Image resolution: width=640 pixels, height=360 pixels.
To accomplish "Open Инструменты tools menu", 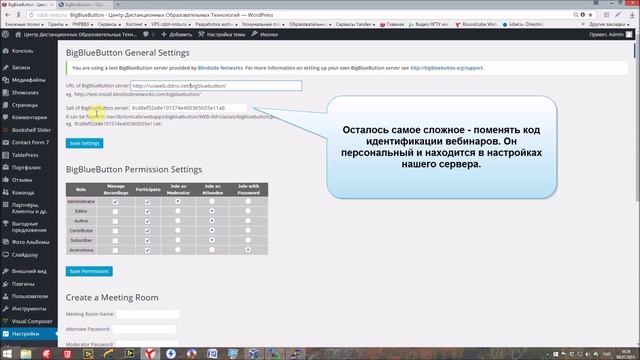I will 29,309.
